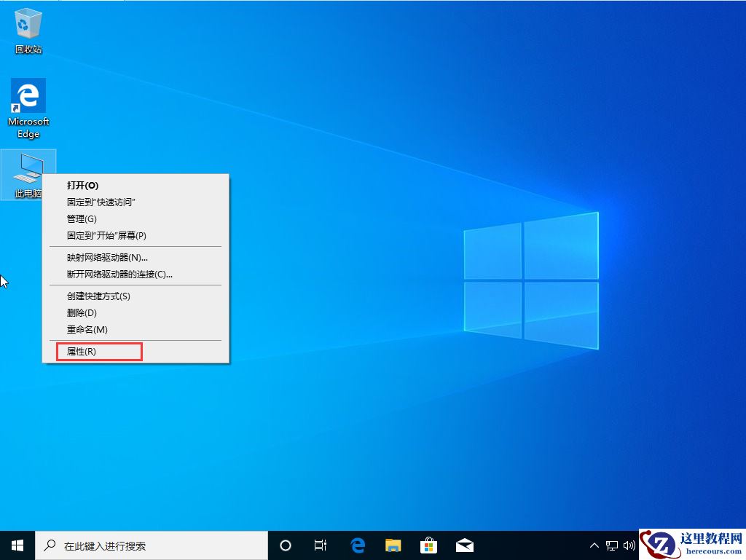
Task: Open the Mail app on the taskbar
Action: 465,545
